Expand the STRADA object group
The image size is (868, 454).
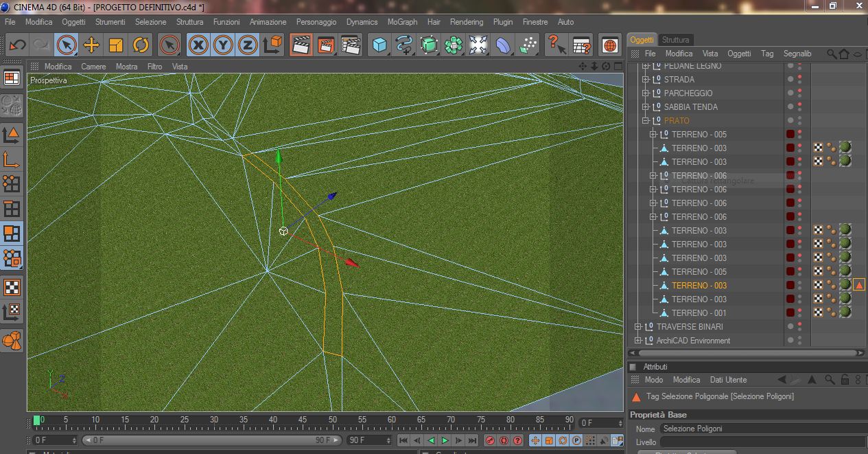click(645, 80)
